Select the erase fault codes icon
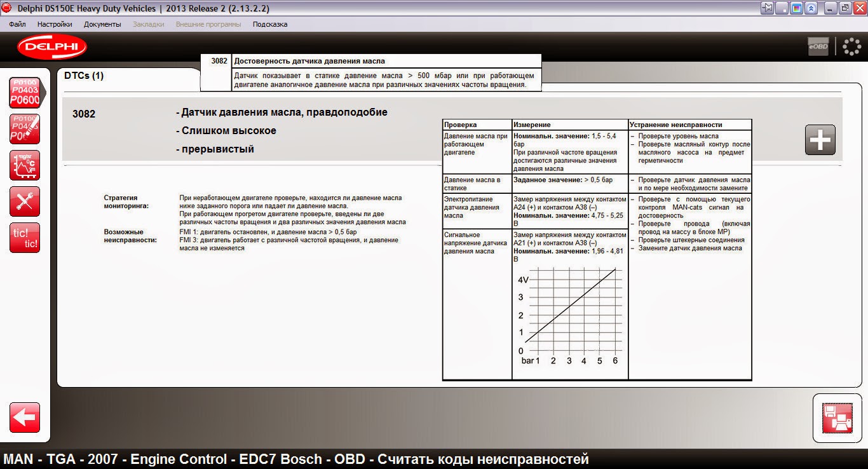The height and width of the screenshot is (469, 868). coord(25,130)
